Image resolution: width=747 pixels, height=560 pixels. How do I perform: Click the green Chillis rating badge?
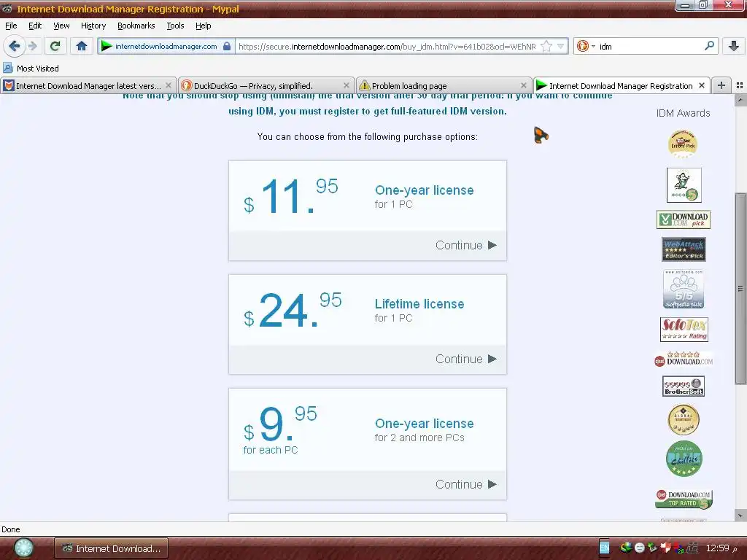click(684, 459)
